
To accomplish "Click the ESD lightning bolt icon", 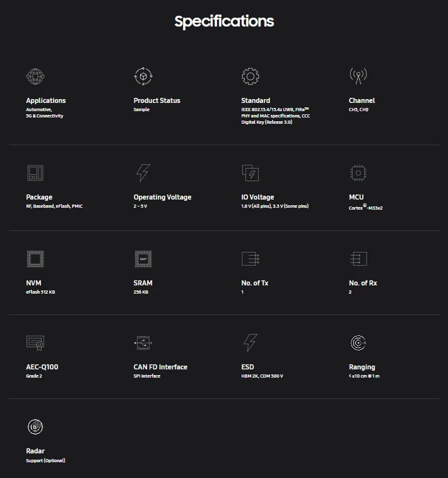I will pos(251,343).
